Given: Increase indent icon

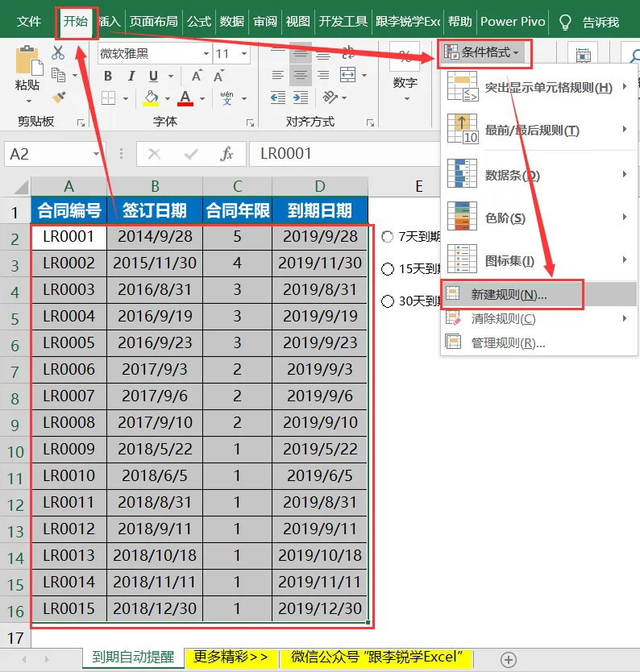Looking at the screenshot, I should click(x=301, y=97).
